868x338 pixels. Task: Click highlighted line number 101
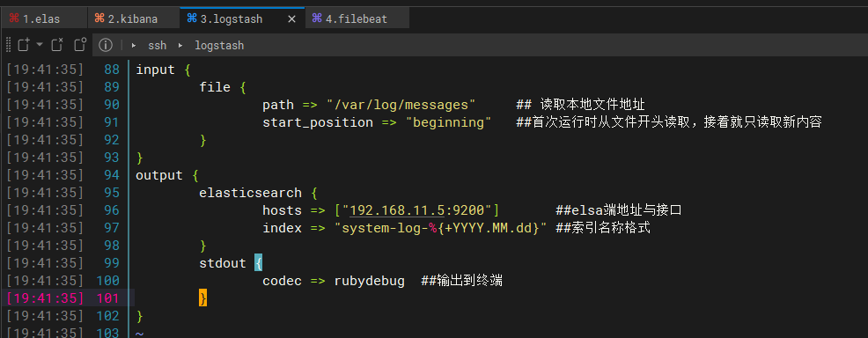click(108, 298)
